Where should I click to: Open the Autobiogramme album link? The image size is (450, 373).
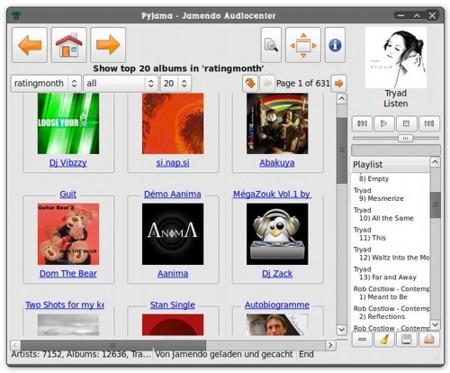277,305
